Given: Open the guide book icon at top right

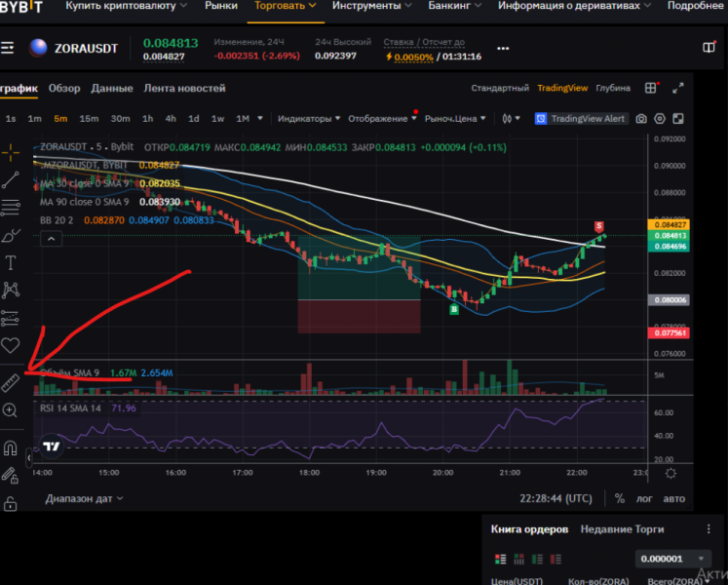Looking at the screenshot, I should point(709,48).
